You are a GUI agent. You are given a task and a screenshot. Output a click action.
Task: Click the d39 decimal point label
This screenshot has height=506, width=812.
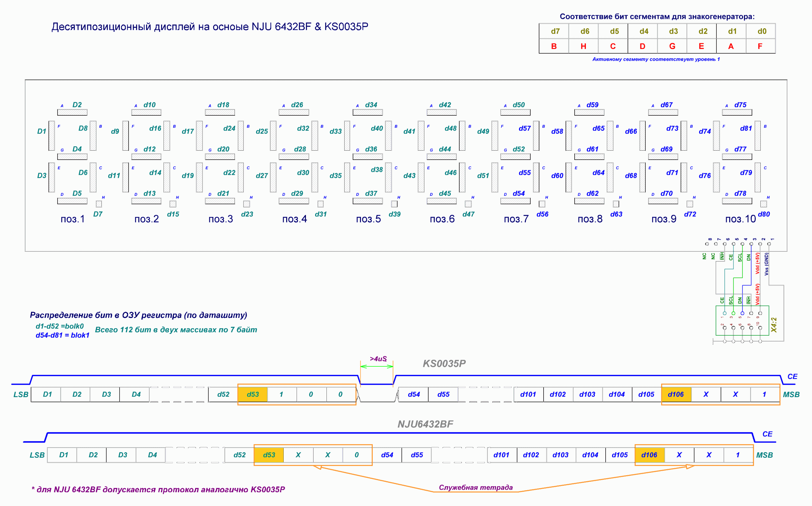coord(395,214)
